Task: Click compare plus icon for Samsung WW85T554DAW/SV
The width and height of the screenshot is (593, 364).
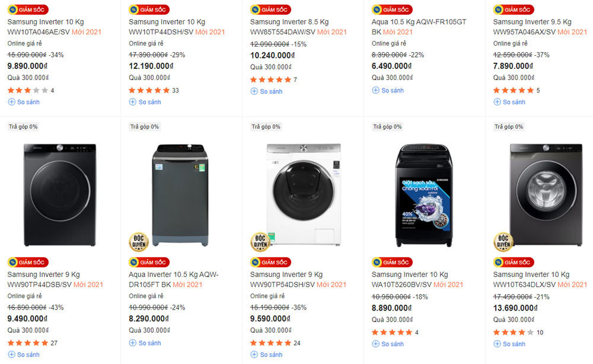Action: tap(254, 91)
